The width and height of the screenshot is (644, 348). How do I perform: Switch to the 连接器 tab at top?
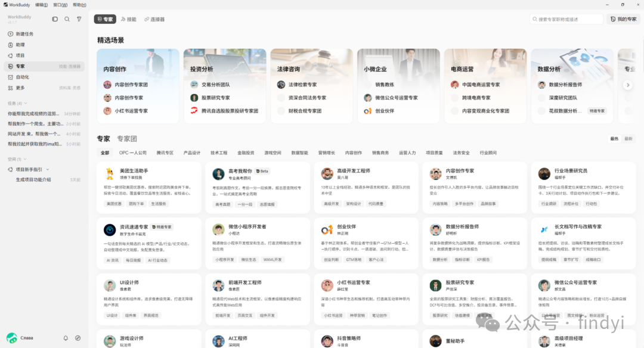point(154,19)
